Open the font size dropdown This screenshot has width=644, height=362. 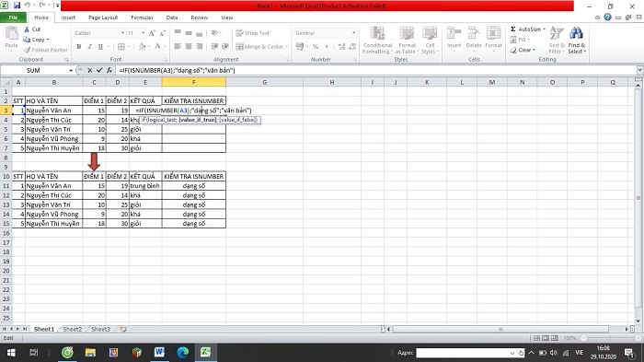[x=143, y=33]
